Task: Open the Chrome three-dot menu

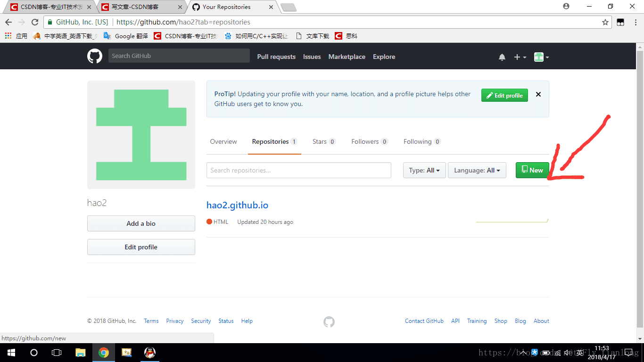Action: point(635,22)
